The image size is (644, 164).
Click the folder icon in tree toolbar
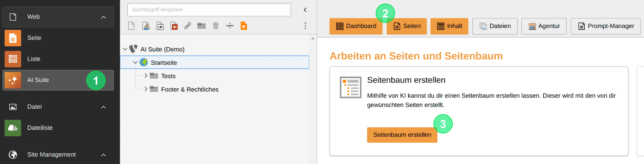202,26
